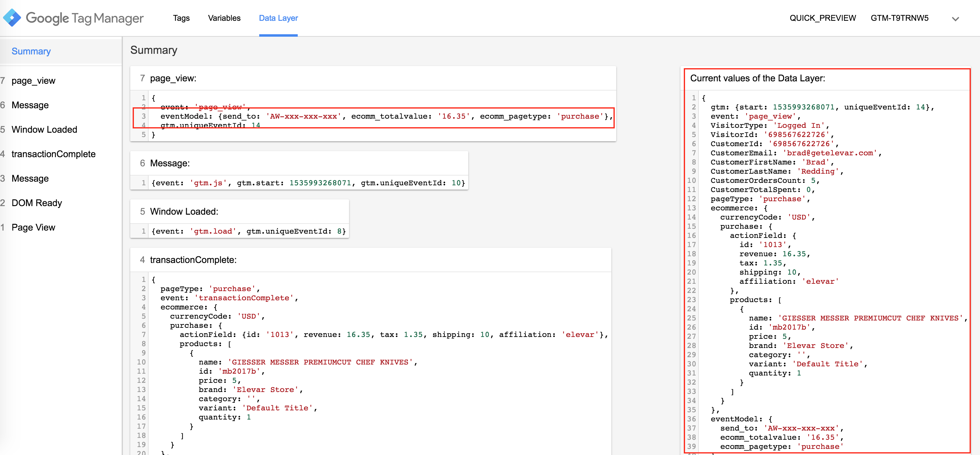Click the Google Tag Manager logo icon
This screenshot has width=980, height=455.
point(12,17)
